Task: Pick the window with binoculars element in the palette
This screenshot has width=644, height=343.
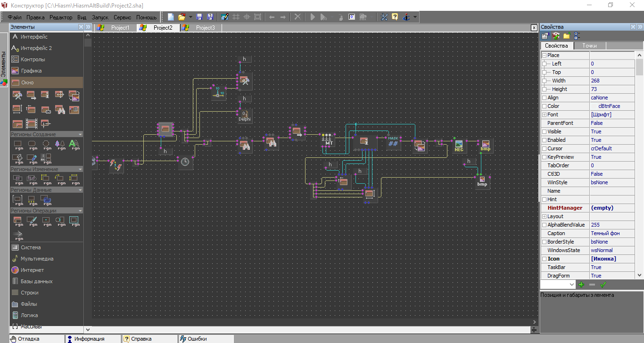Action: (60, 110)
